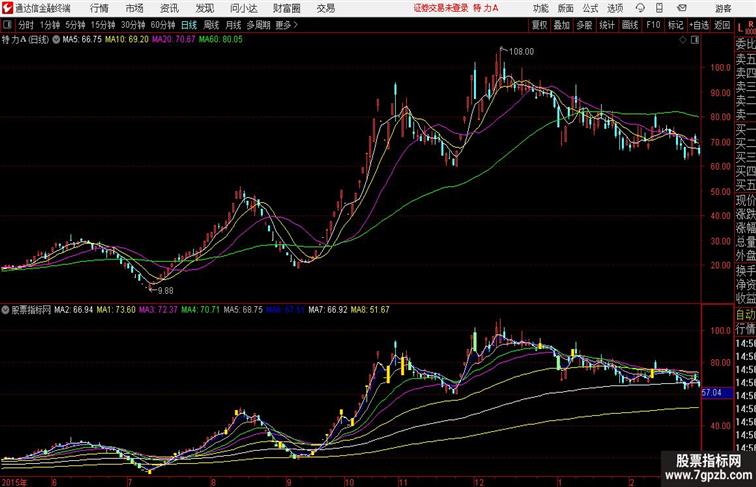The image size is (756, 487).
Task: Click the MA10: 69.20 label
Action: [127, 40]
